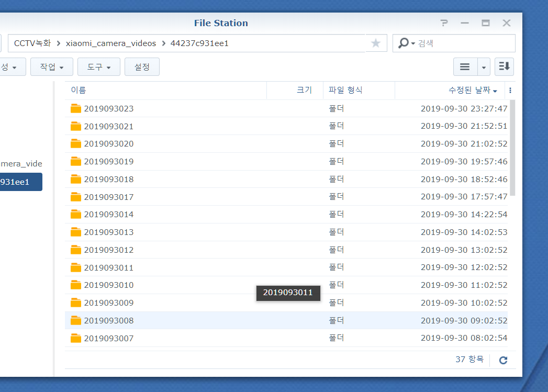The image size is (548, 392).
Task: Open the 도구 (Tools) dropdown
Action: pyautogui.click(x=98, y=66)
